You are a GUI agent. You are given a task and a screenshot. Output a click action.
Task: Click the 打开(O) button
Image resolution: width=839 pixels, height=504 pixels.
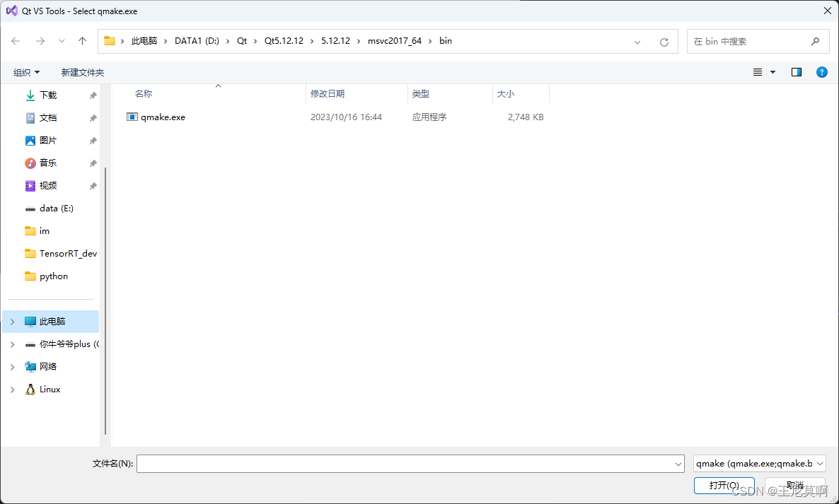pos(724,486)
